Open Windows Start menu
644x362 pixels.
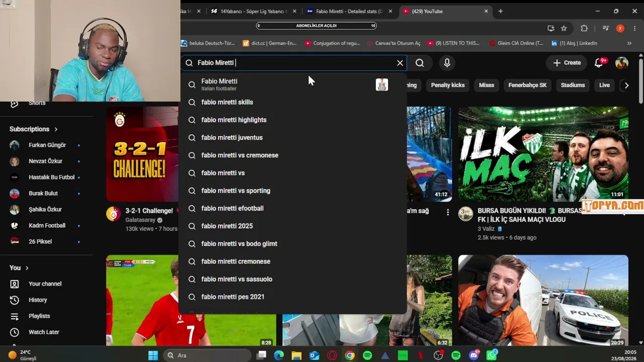[x=153, y=355]
